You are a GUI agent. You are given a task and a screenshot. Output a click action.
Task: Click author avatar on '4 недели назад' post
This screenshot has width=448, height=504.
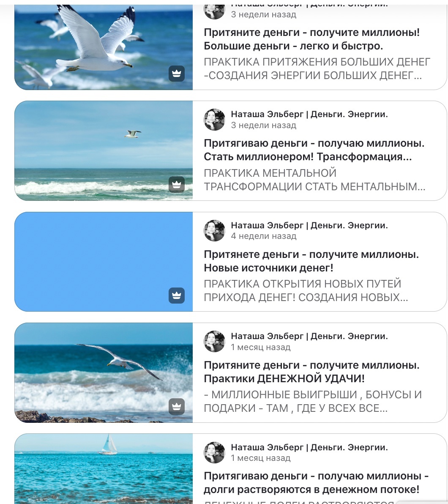click(214, 230)
